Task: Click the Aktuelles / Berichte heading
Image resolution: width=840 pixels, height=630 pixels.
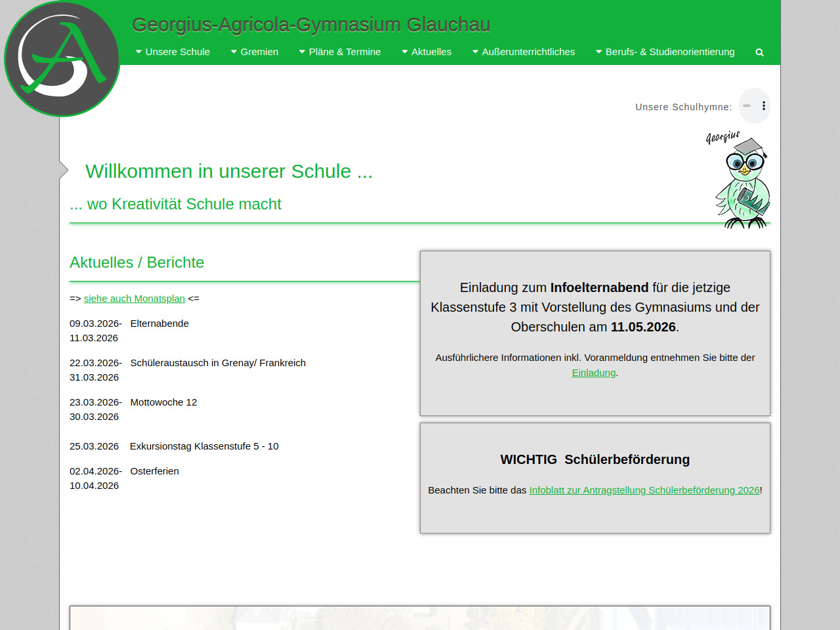Action: pyautogui.click(x=136, y=262)
